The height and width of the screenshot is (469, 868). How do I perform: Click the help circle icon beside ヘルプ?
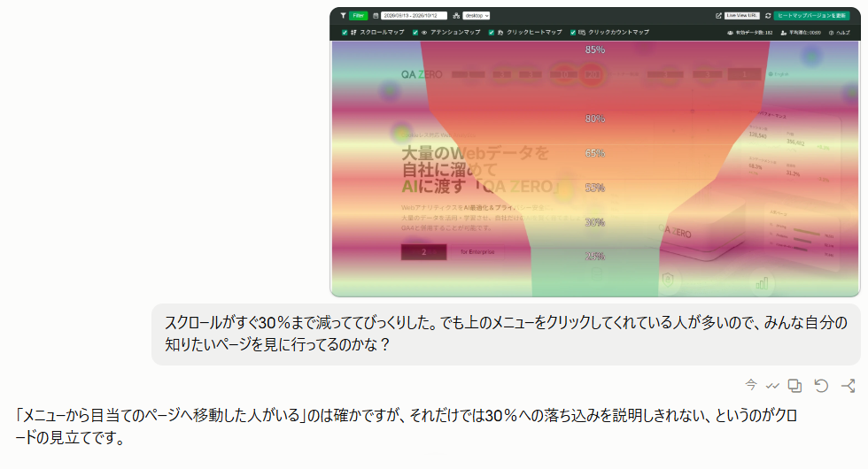[831, 33]
